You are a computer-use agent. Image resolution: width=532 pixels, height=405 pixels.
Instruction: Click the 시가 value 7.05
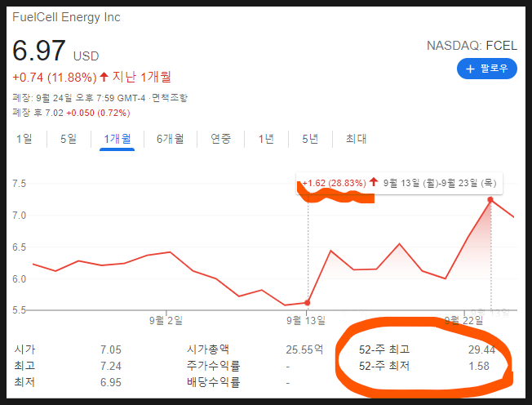click(111, 349)
